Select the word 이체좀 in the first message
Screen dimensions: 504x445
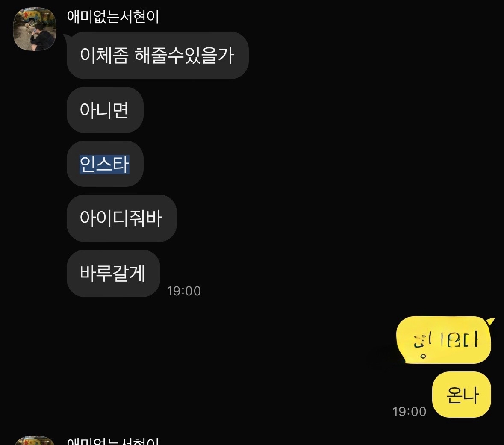[x=104, y=55]
